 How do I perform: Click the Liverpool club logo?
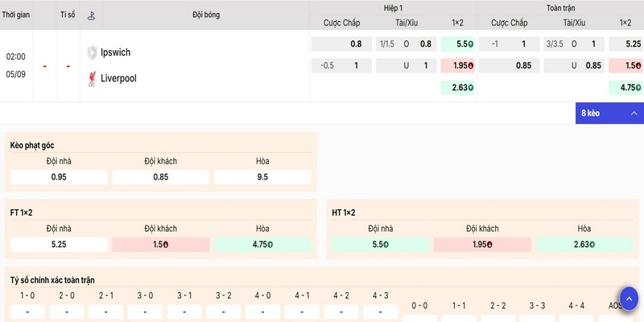click(x=92, y=78)
